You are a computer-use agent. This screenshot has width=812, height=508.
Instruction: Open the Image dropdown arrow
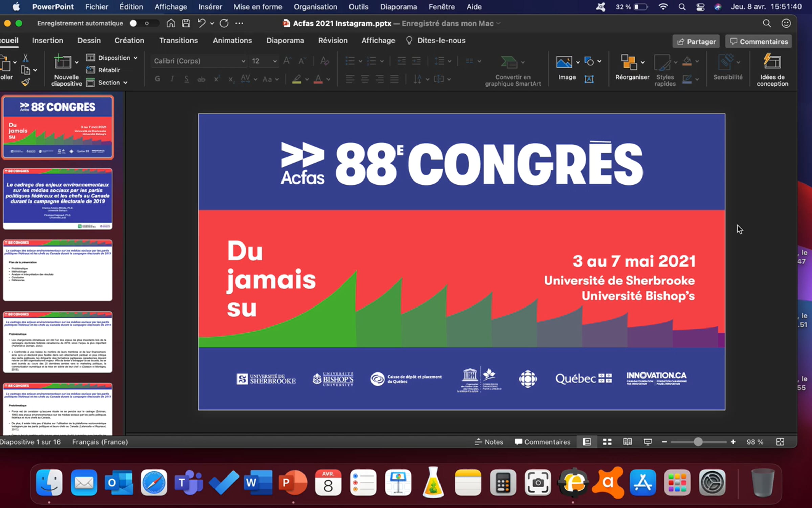pos(578,62)
